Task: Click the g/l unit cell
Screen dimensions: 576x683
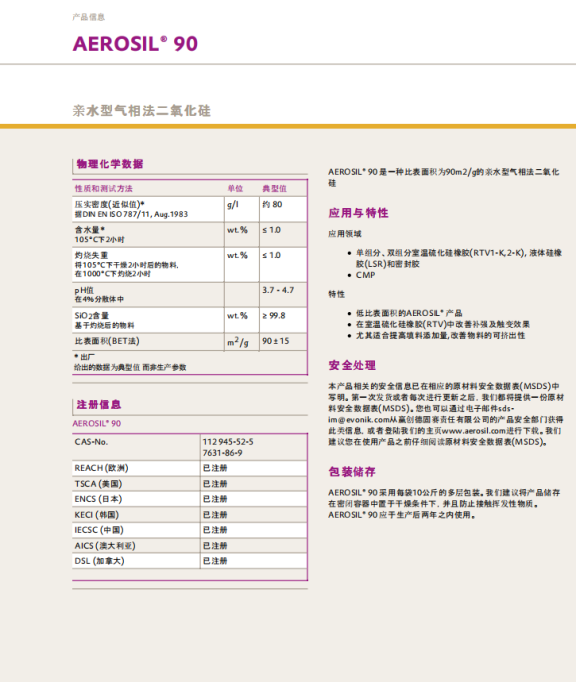Action: 233,205
